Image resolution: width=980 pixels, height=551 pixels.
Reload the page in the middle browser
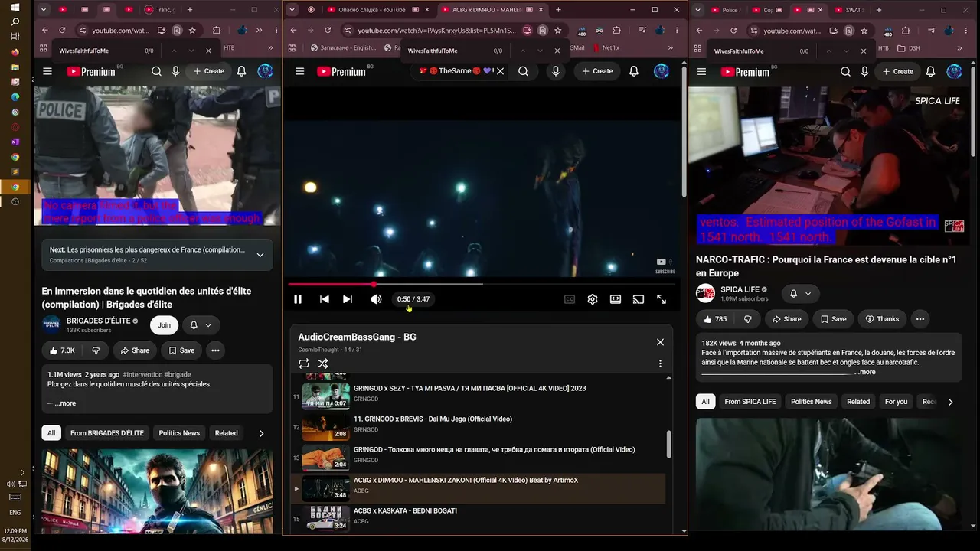point(328,31)
